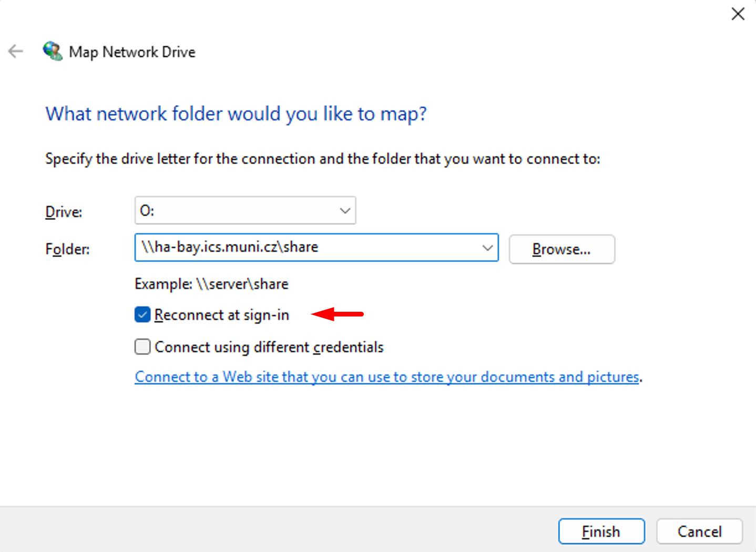The height and width of the screenshot is (552, 756).
Task: Click the Map Network Drive globe icon
Action: click(x=53, y=51)
